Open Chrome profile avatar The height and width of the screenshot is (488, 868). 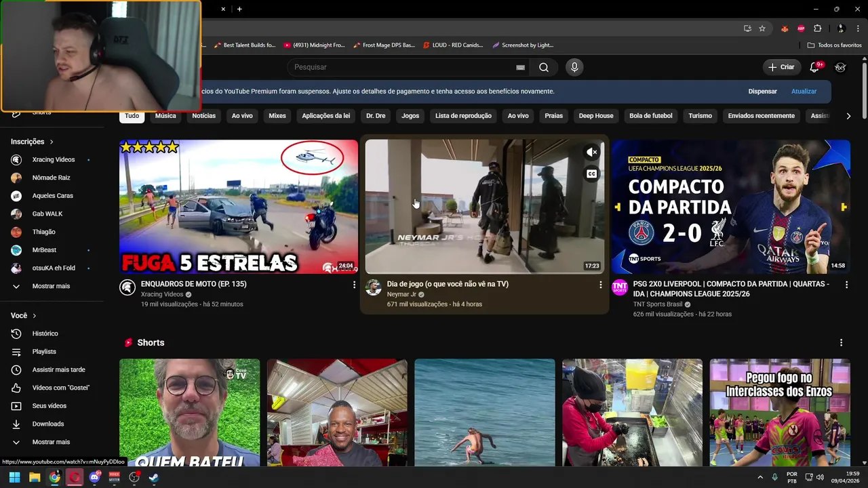(x=841, y=28)
